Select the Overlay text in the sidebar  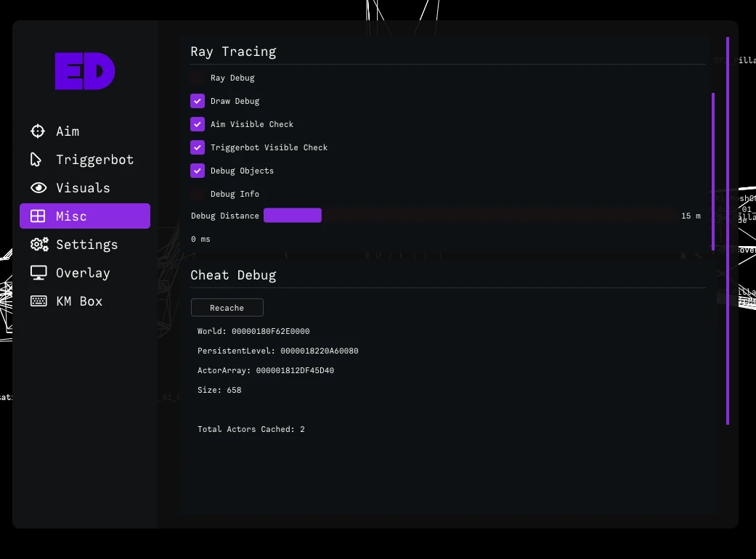click(x=83, y=273)
